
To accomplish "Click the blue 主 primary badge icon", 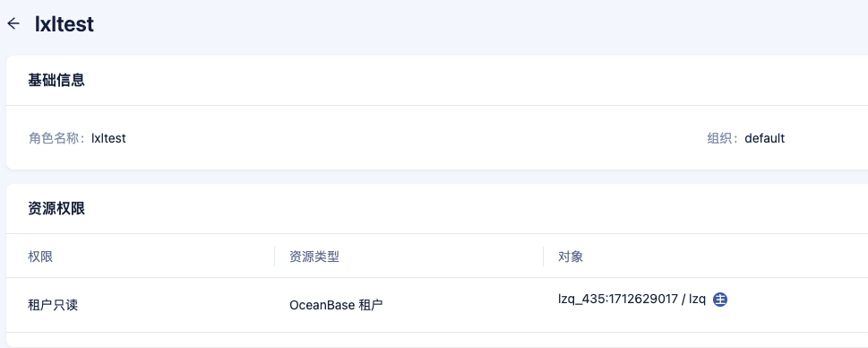I will click(x=719, y=300).
